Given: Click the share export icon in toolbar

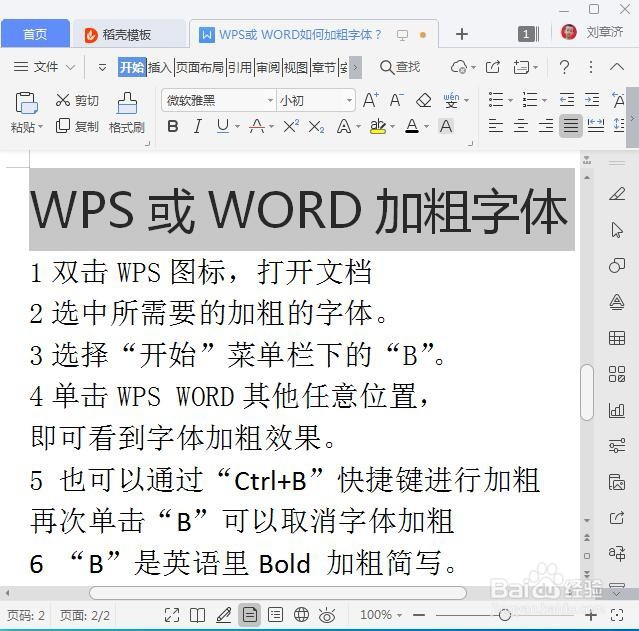Looking at the screenshot, I should [493, 67].
